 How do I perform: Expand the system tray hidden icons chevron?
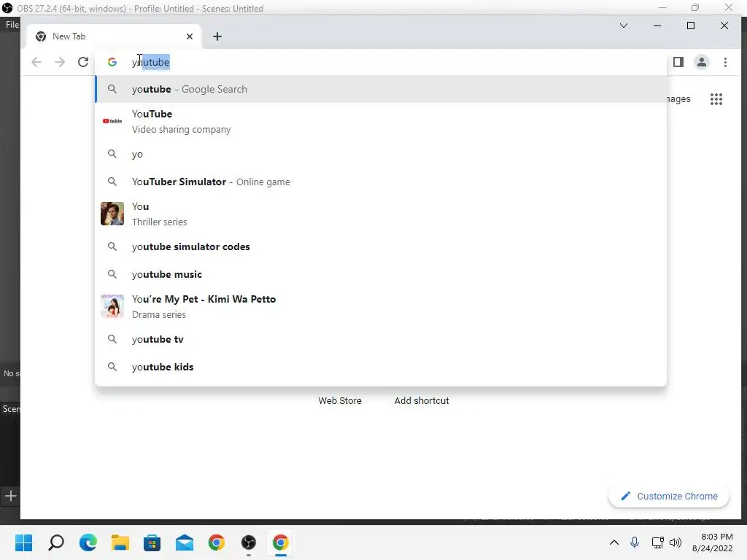tap(614, 542)
